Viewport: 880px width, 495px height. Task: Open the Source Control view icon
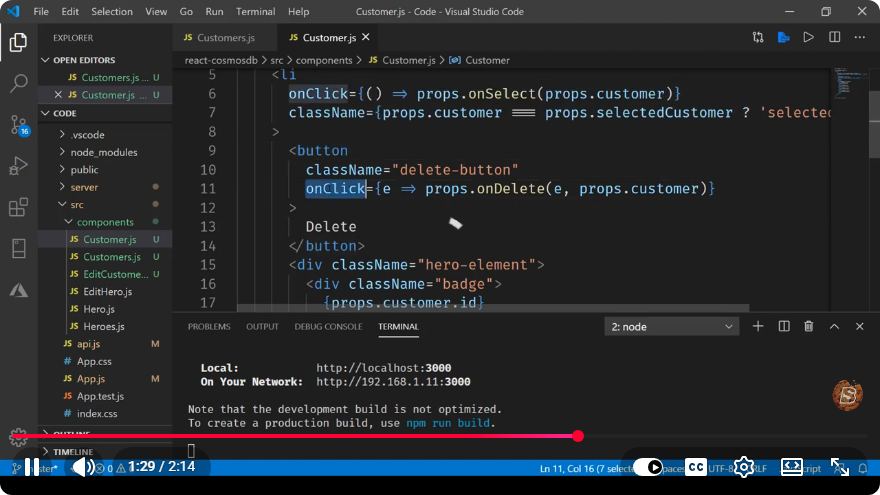[x=19, y=125]
